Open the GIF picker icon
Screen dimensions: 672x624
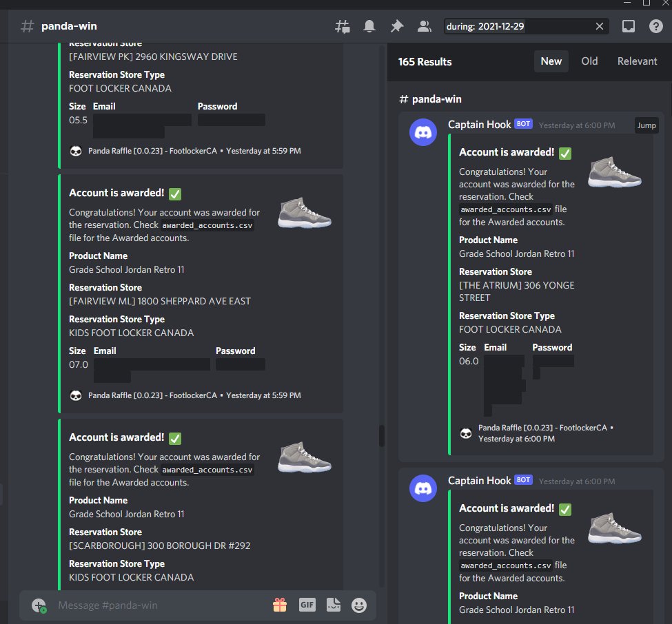[x=307, y=604]
